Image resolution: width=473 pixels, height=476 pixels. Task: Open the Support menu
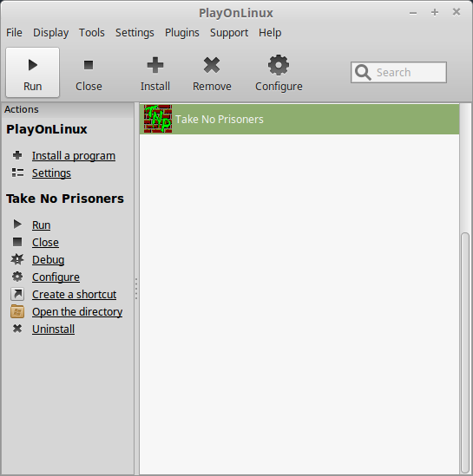coord(229,32)
